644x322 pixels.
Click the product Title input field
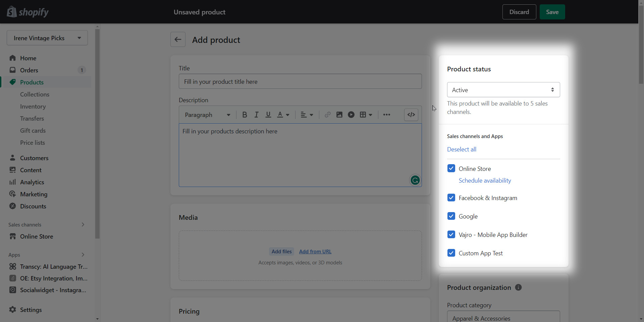300,81
